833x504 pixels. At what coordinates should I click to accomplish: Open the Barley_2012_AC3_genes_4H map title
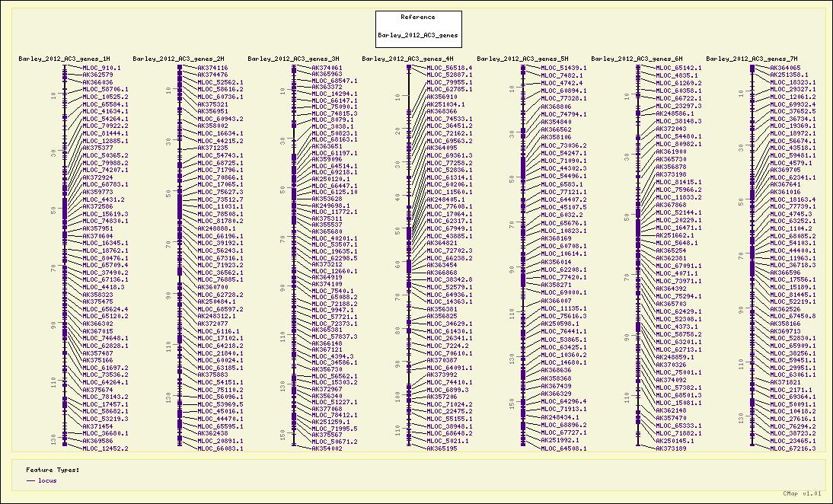(407, 59)
